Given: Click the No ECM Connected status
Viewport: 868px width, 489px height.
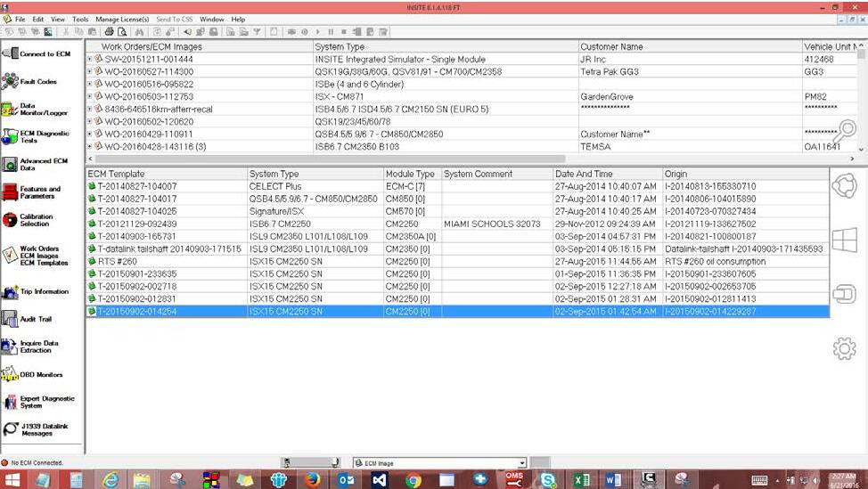Looking at the screenshot, I should tap(32, 462).
